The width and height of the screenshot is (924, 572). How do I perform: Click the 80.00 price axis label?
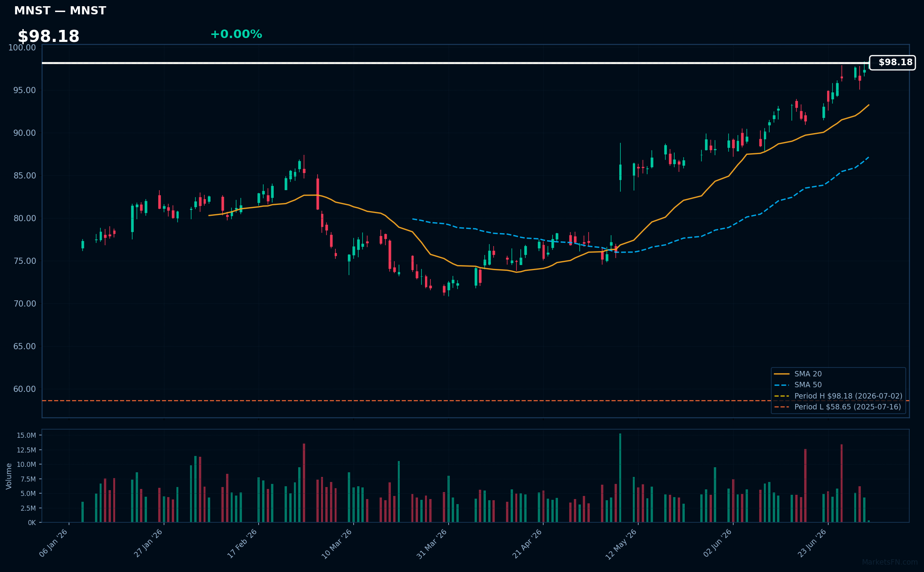24,218
